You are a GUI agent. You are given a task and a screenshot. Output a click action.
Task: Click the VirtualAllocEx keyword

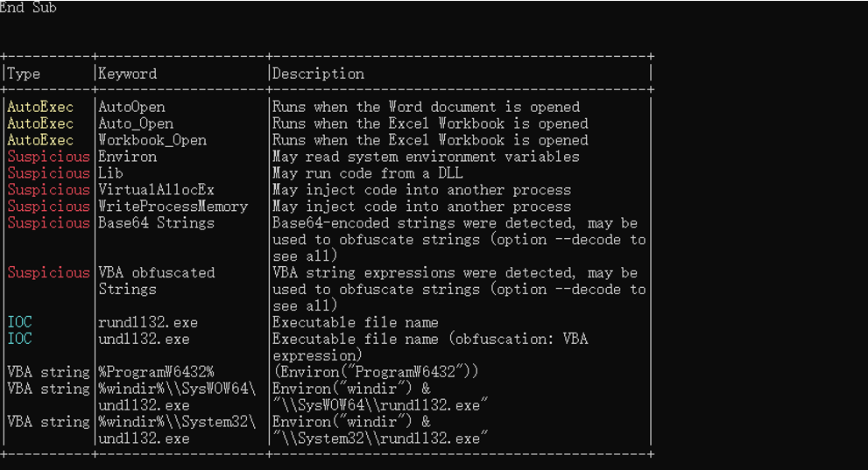(157, 190)
